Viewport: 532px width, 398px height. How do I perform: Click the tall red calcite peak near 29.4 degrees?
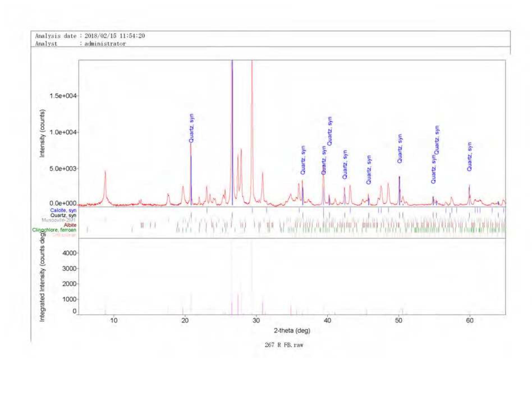click(x=252, y=112)
